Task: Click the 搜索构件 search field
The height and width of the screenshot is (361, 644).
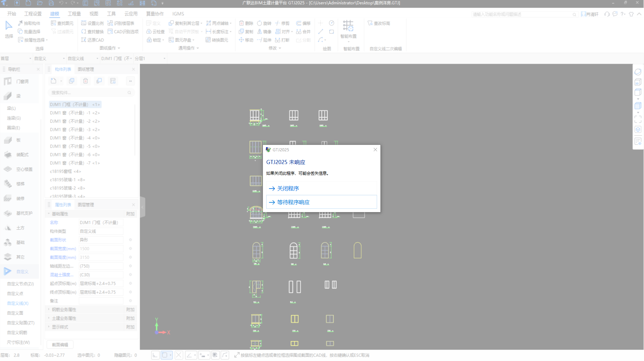Action: pyautogui.click(x=91, y=92)
